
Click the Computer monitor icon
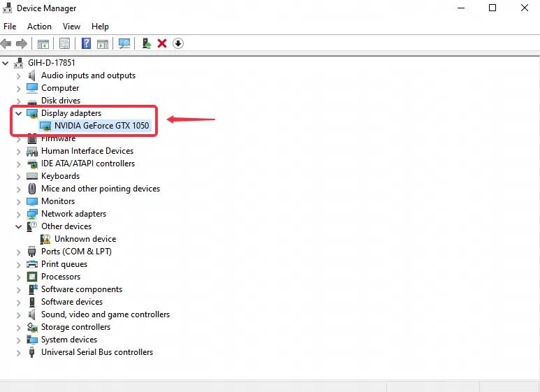[32, 88]
